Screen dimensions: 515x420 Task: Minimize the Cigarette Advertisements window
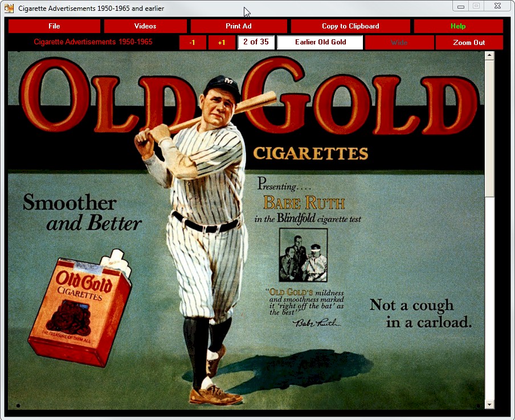461,7
